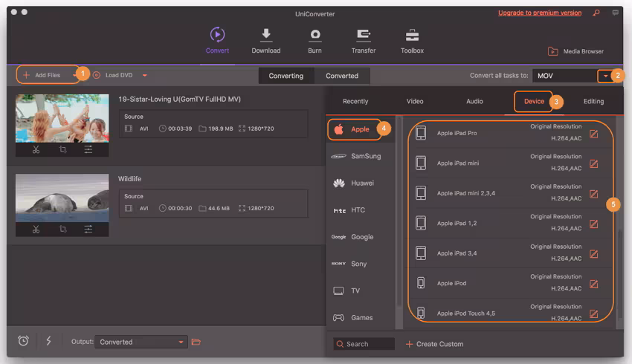Edit settings for Apple iPad 3,4 preset
The height and width of the screenshot is (364, 632).
tap(594, 253)
